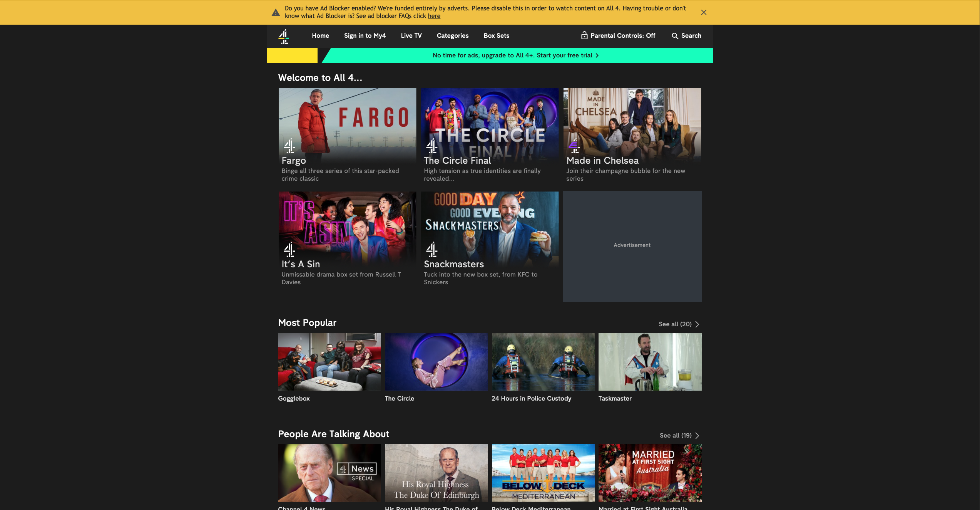The width and height of the screenshot is (980, 510).
Task: Open the Gogglebox thumbnail
Action: (329, 362)
